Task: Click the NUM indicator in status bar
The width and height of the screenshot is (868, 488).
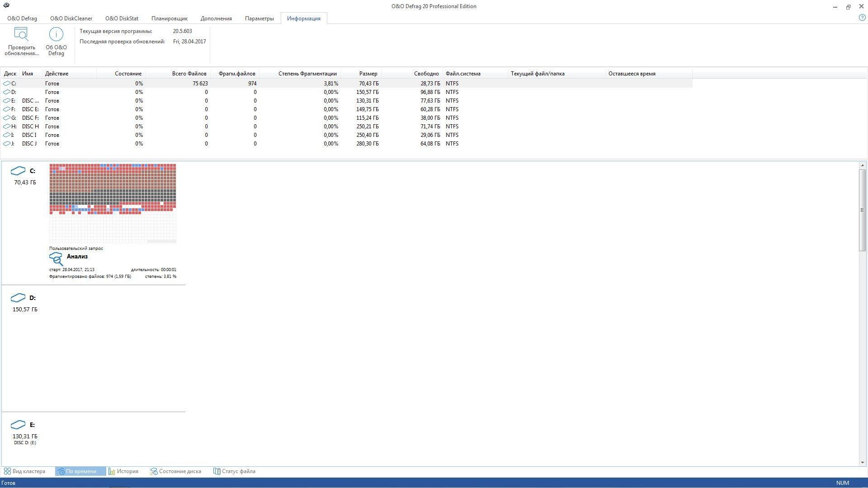Action: tap(842, 483)
